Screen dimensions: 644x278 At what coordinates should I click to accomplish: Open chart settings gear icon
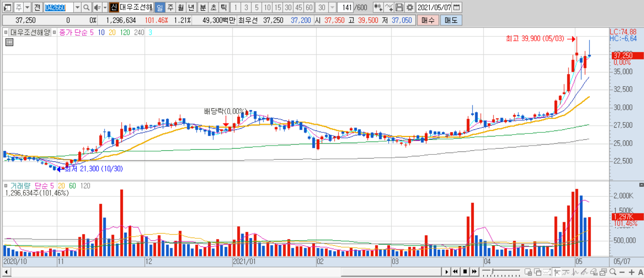coord(410,7)
